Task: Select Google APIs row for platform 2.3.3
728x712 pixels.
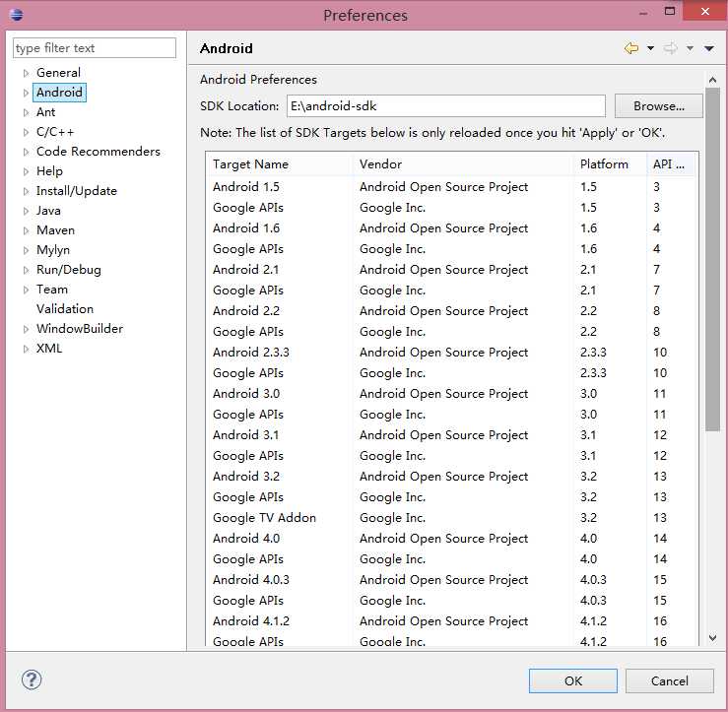Action: pos(451,373)
